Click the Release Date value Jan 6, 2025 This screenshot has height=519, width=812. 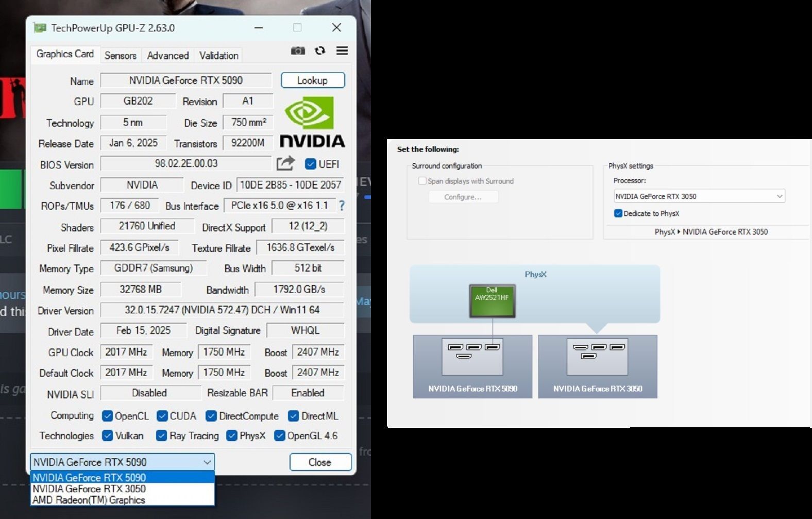133,143
